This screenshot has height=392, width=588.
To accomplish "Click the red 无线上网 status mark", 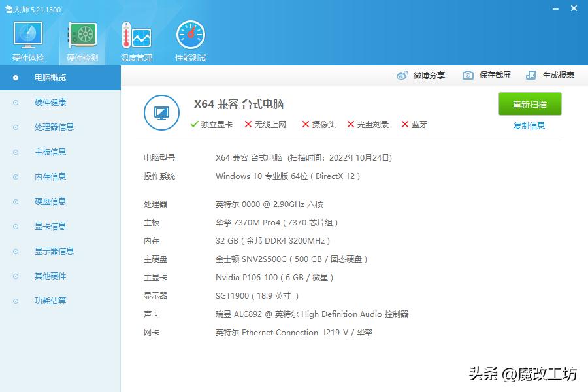I will [x=249, y=124].
